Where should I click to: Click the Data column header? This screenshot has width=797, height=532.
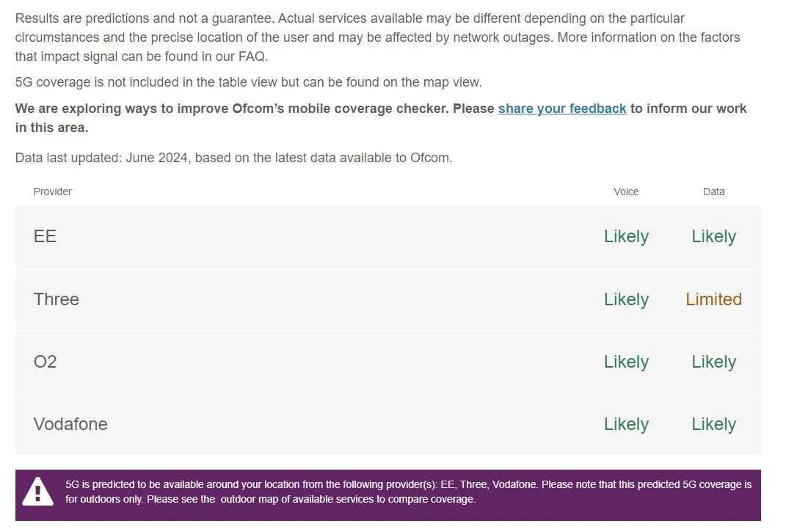(713, 192)
